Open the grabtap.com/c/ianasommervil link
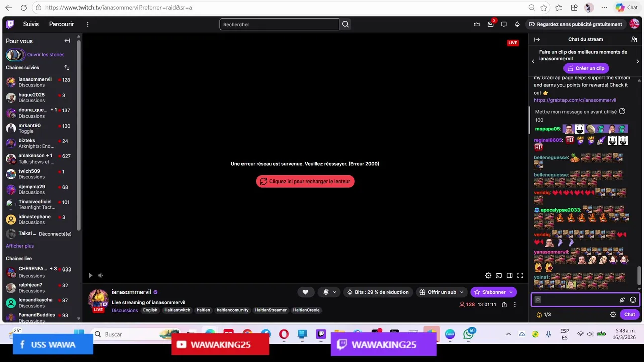 pos(575,100)
